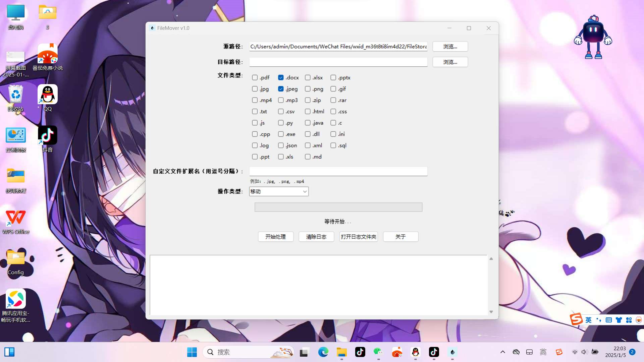Click log area scrollbar down arrow
Screen dimensions: 644x362
coord(491,312)
